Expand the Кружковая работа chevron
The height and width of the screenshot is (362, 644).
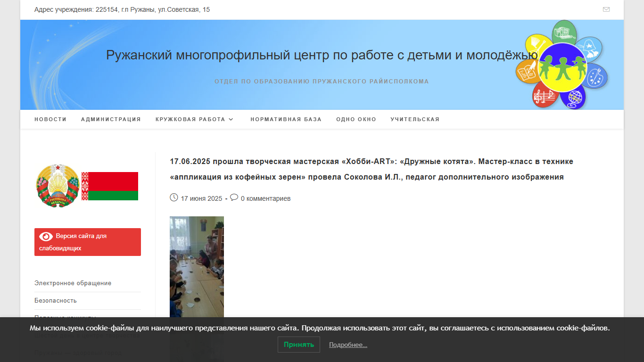231,119
